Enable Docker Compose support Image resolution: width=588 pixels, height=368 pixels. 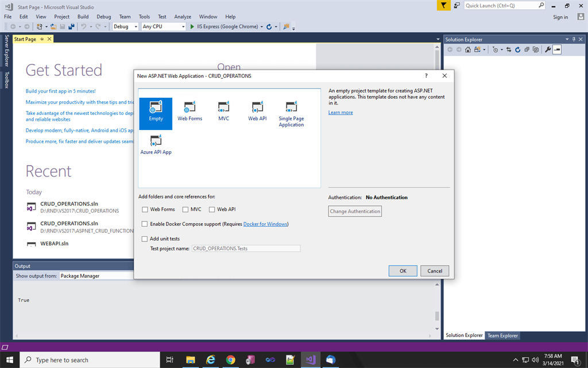(x=144, y=224)
